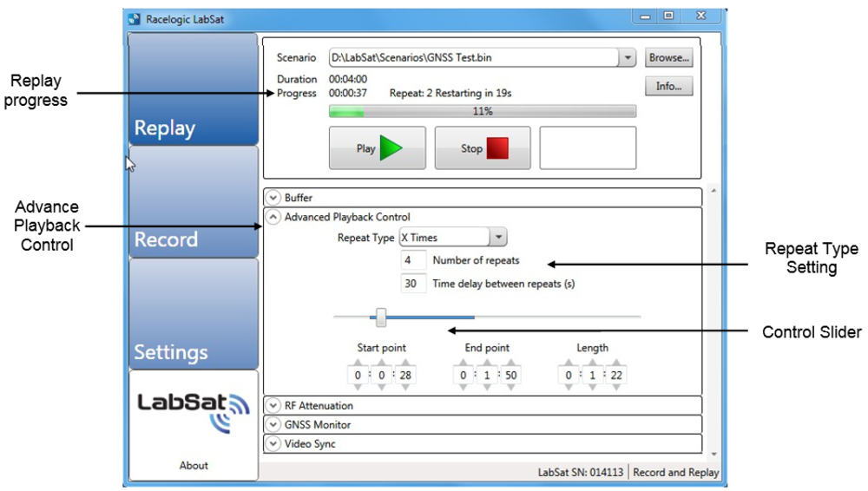The image size is (868, 491).
Task: Increase the Start point seconds value
Action: pyautogui.click(x=404, y=363)
